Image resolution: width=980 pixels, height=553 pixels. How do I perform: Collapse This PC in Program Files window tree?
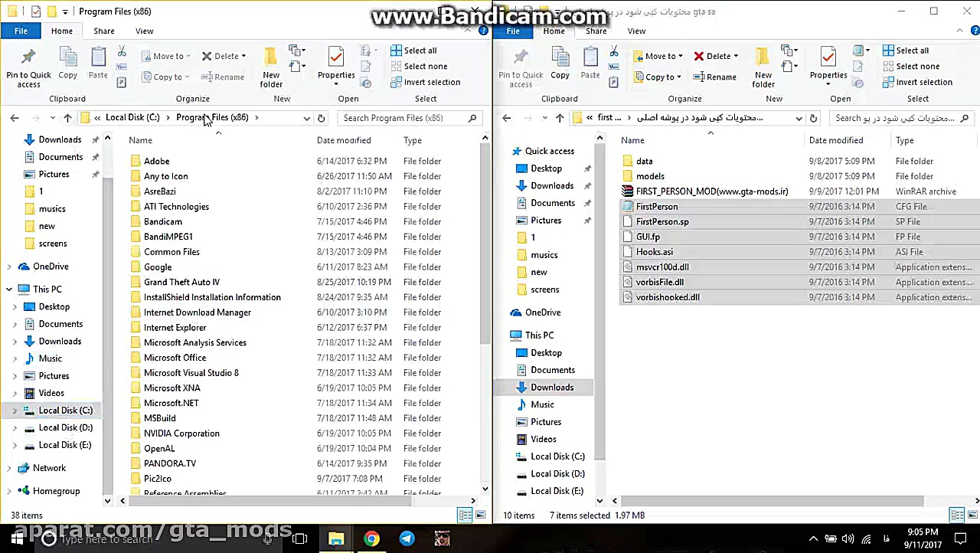9,290
